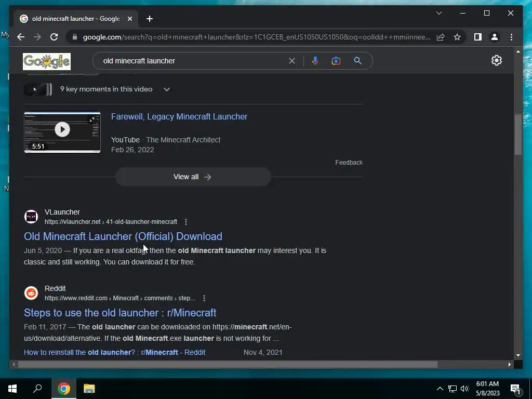Close the 'old minecraft launcher' tab

[129, 19]
